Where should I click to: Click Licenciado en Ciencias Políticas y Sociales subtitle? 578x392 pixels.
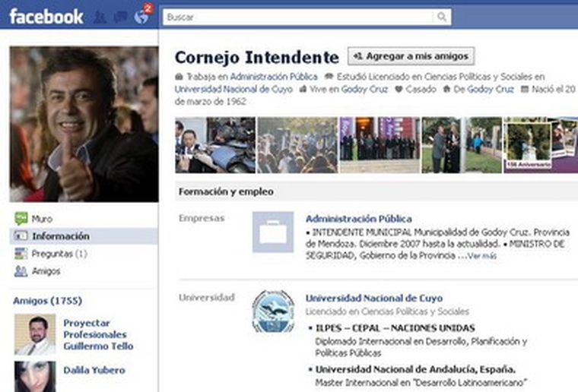(x=387, y=311)
